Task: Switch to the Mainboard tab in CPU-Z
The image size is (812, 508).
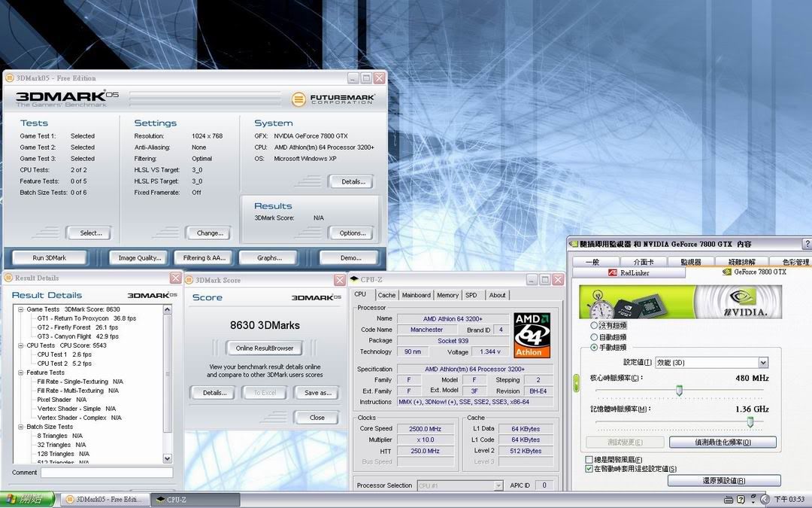Action: 416,295
